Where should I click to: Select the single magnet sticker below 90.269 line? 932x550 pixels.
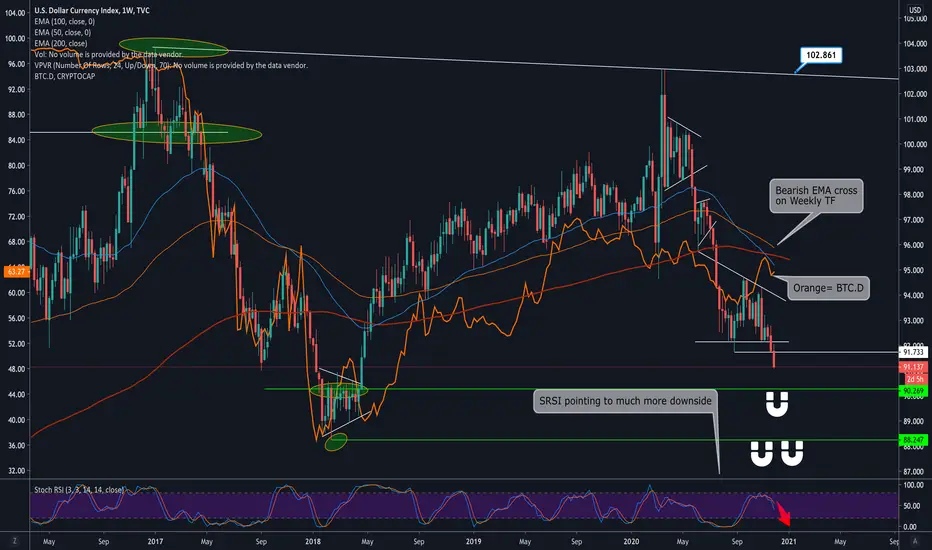pos(776,404)
